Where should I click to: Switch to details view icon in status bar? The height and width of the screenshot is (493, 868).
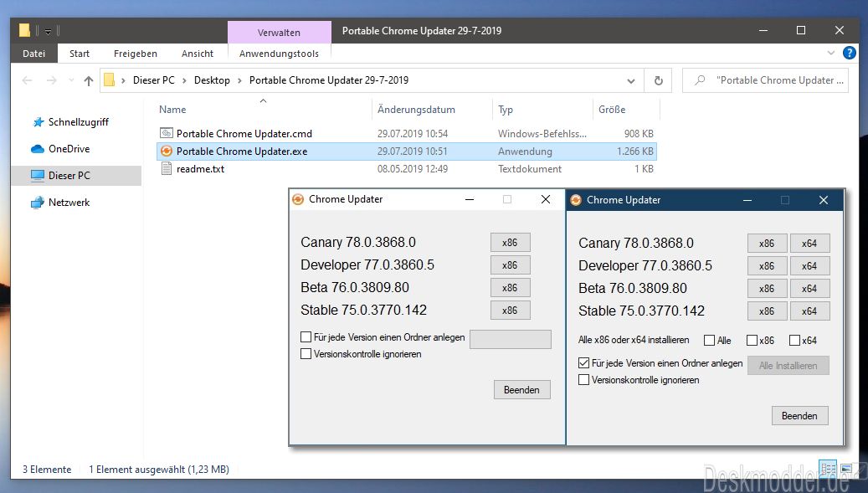tap(828, 469)
